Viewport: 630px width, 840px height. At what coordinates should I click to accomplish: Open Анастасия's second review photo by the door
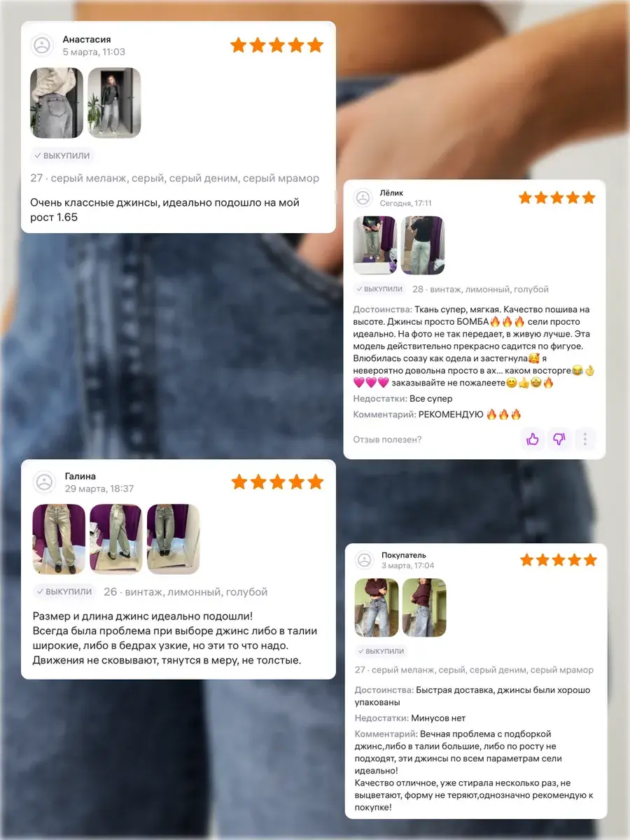(x=114, y=103)
